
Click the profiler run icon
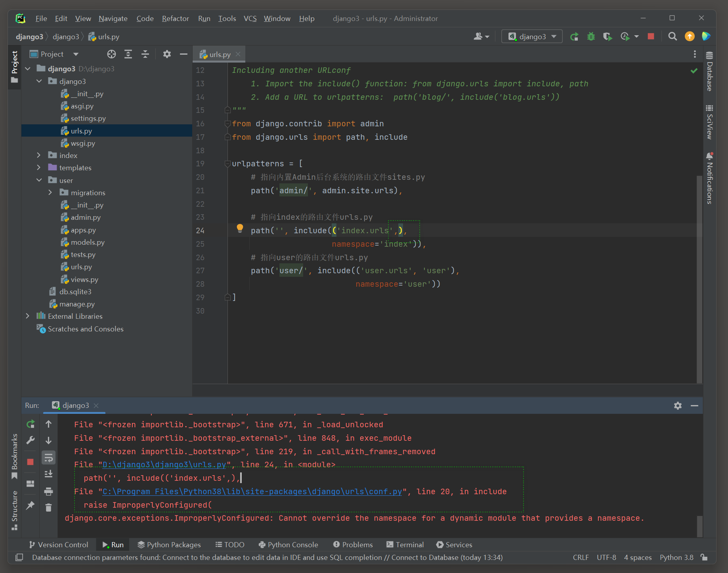(625, 37)
